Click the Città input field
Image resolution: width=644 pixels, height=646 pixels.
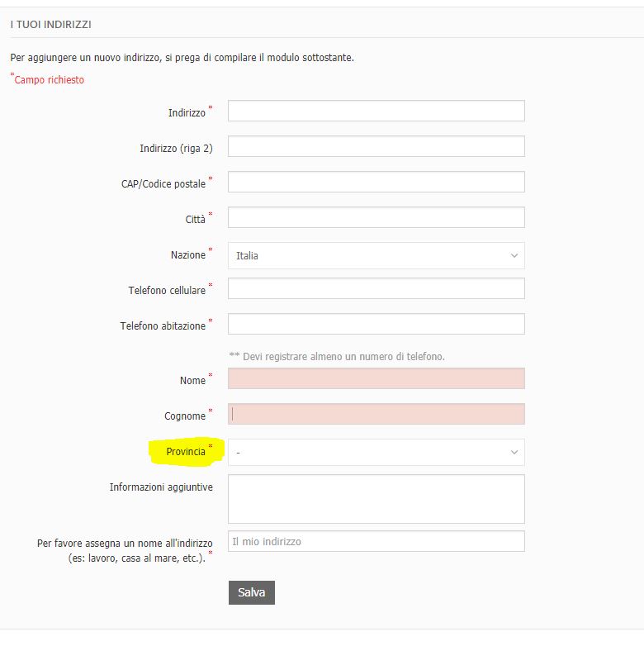(376, 217)
